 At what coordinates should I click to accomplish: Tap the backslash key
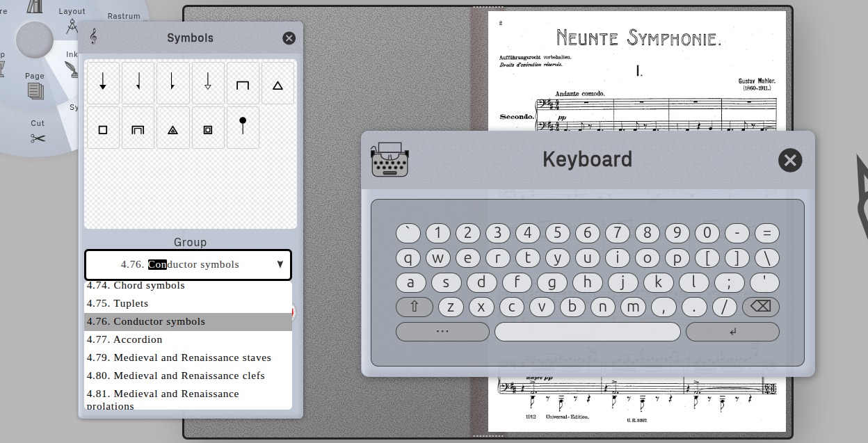[767, 258]
